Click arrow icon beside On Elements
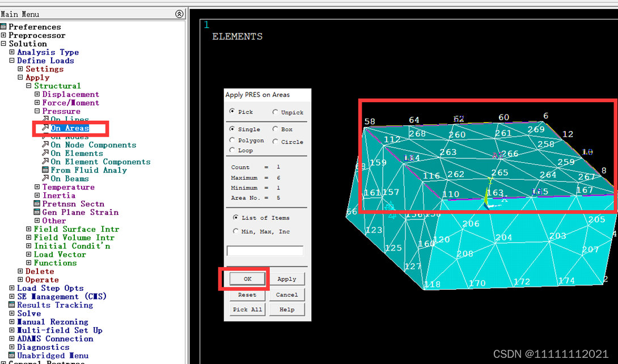This screenshot has height=364, width=618. 46,153
